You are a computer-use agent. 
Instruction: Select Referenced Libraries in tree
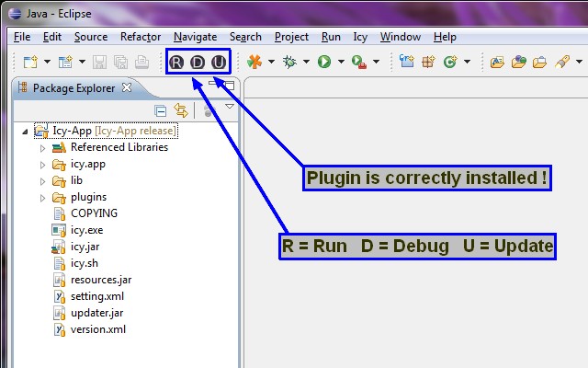click(110, 147)
